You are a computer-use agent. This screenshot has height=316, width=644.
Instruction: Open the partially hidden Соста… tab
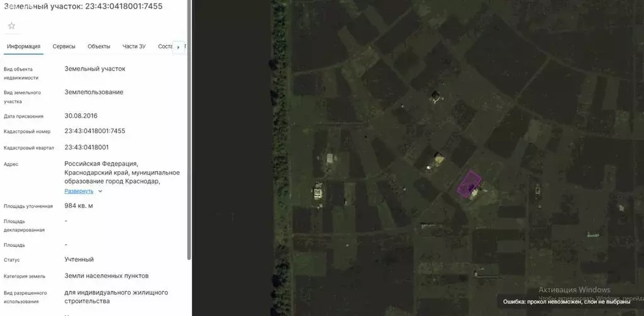[x=164, y=47]
